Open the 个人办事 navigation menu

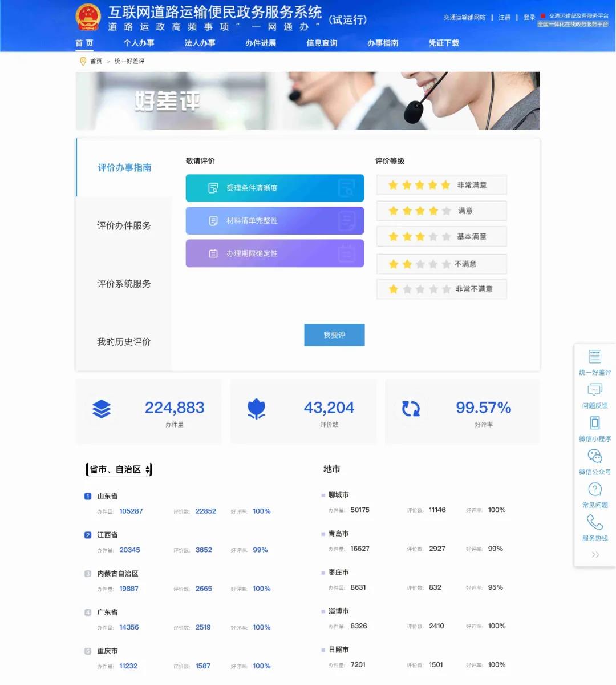139,43
